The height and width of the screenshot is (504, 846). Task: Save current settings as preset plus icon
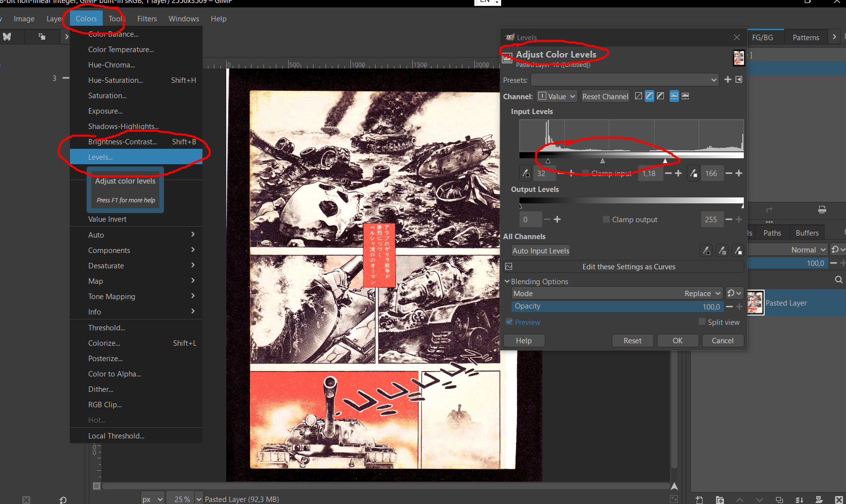pos(728,79)
